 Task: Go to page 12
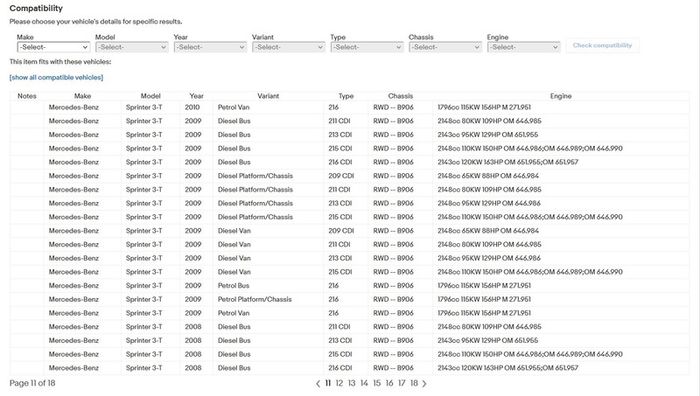(x=339, y=383)
